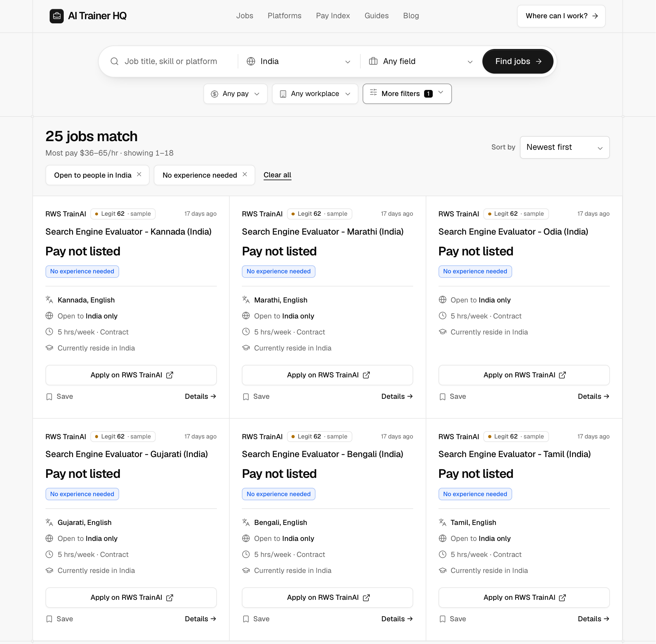
Task: Go to the Jobs nav item
Action: tap(245, 16)
